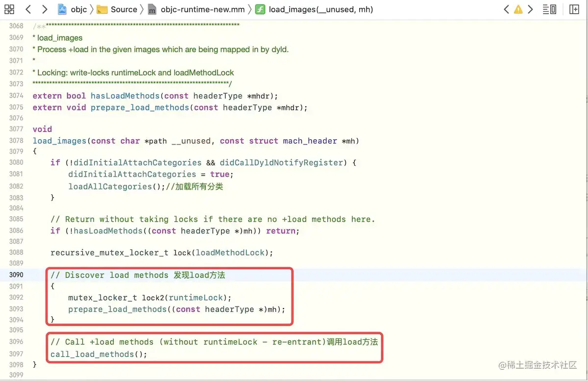Open editor options lines menu

(550, 9)
